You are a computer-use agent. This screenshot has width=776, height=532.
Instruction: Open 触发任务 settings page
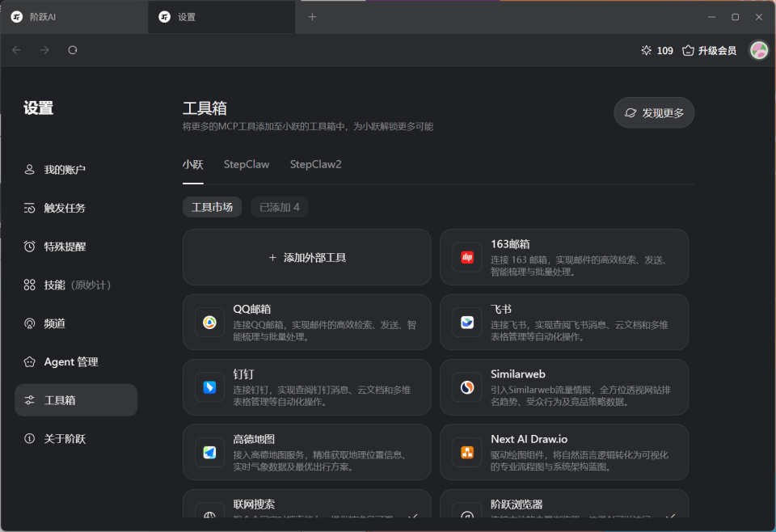[x=76, y=208]
